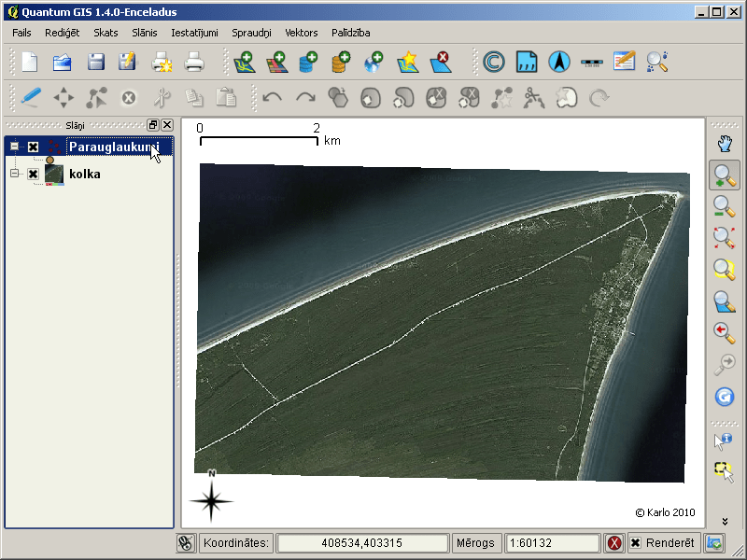Activate the Zoom In tool
This screenshot has width=747, height=560.
click(x=725, y=175)
